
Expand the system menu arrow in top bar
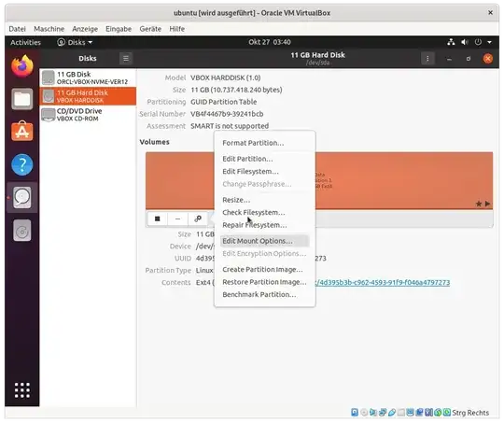tap(489, 42)
